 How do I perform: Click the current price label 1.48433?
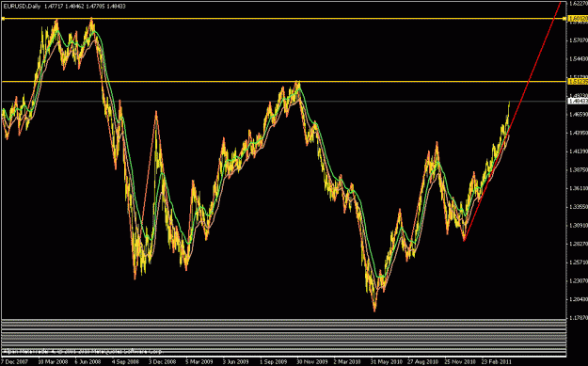(x=578, y=102)
